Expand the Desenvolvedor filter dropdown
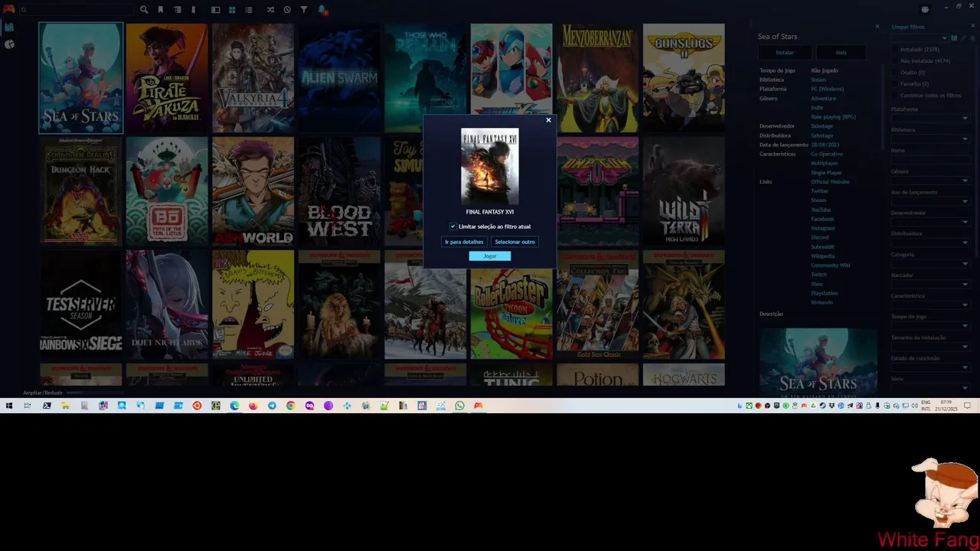 [x=965, y=222]
